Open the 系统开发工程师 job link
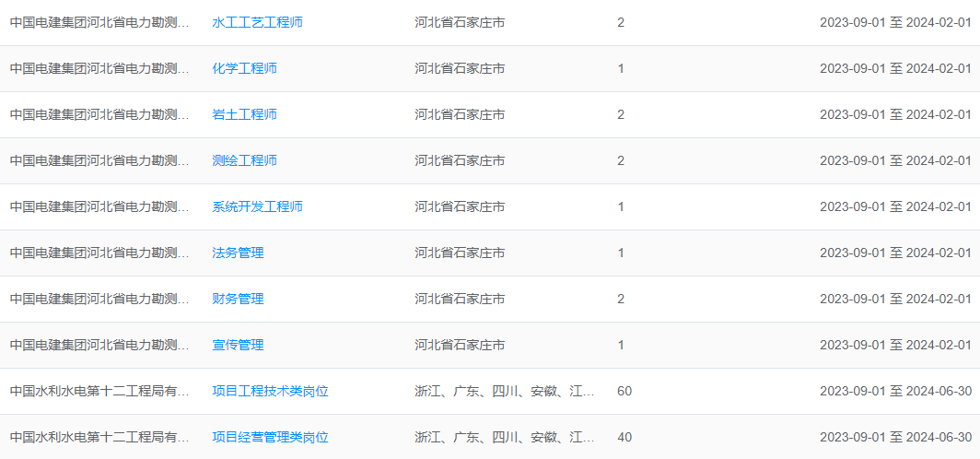 (x=258, y=206)
